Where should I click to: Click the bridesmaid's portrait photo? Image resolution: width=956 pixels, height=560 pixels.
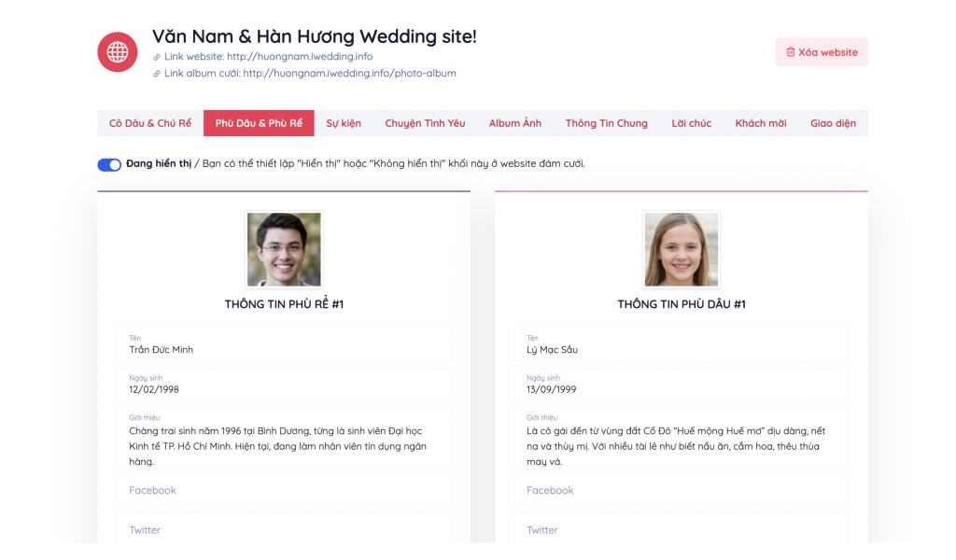[x=681, y=248]
